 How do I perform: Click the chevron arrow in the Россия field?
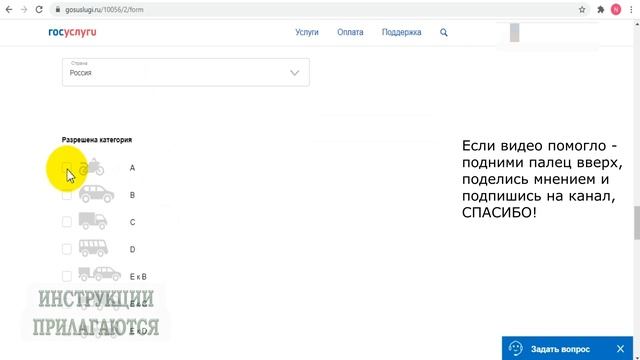(295, 73)
